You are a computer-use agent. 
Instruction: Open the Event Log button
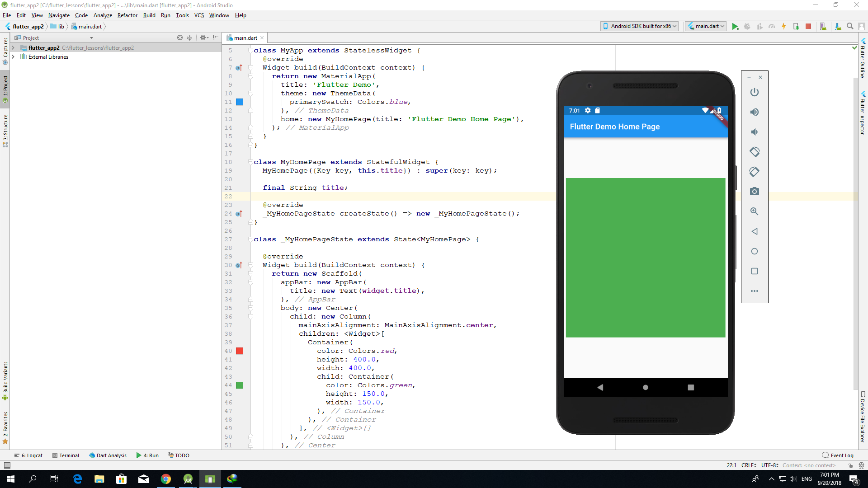pyautogui.click(x=838, y=455)
